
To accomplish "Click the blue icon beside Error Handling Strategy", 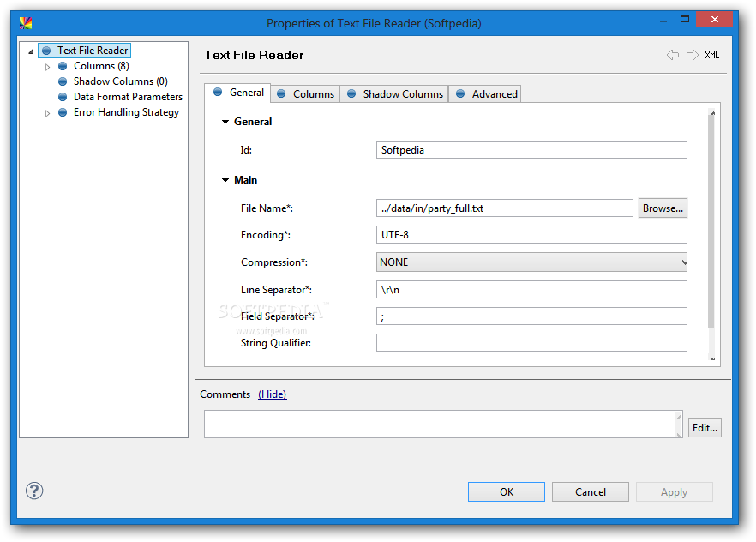I will pyautogui.click(x=63, y=112).
